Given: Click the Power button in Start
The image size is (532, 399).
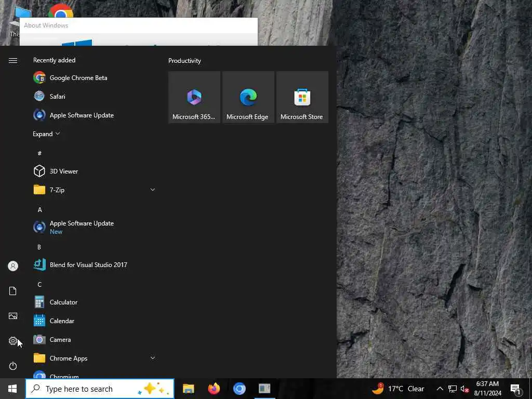Looking at the screenshot, I should (13, 366).
